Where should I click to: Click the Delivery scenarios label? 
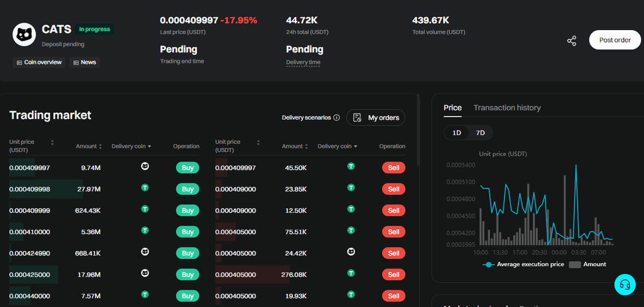(x=306, y=118)
